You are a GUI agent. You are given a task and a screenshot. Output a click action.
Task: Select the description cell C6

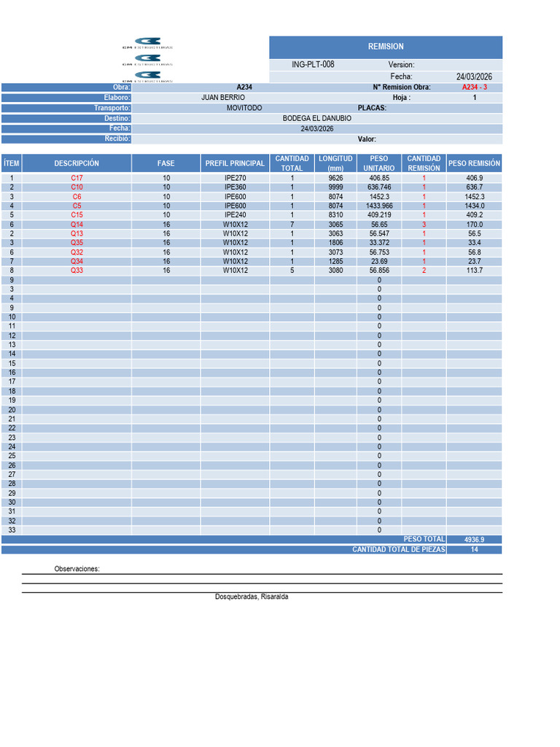point(77,197)
